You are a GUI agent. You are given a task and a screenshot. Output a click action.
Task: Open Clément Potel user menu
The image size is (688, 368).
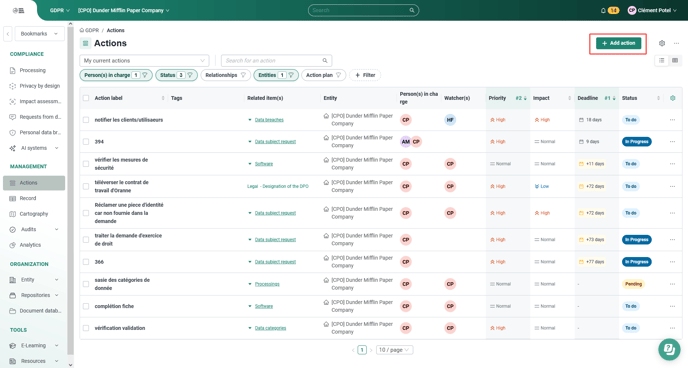coord(652,11)
